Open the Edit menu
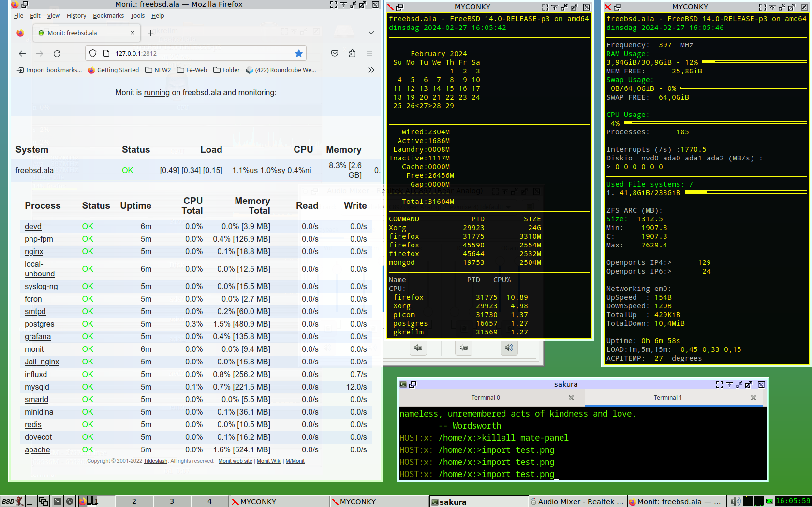This screenshot has width=812, height=507. (35, 15)
